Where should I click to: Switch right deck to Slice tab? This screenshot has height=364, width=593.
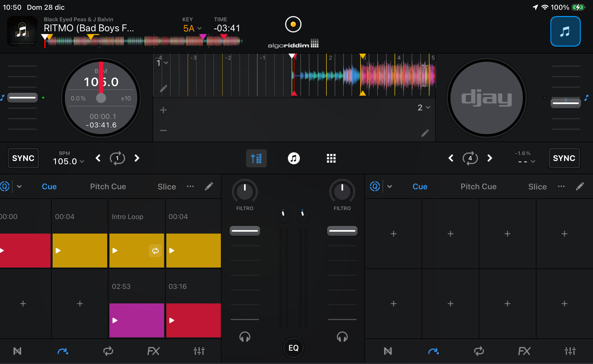tap(537, 187)
